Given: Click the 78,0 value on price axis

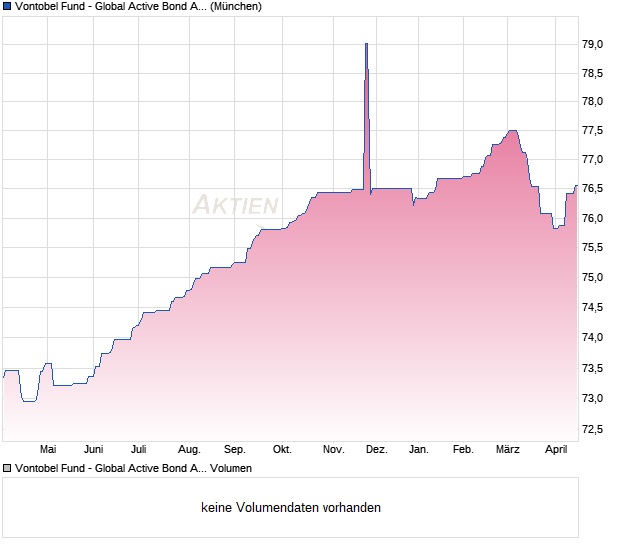Looking at the screenshot, I should 593,102.
